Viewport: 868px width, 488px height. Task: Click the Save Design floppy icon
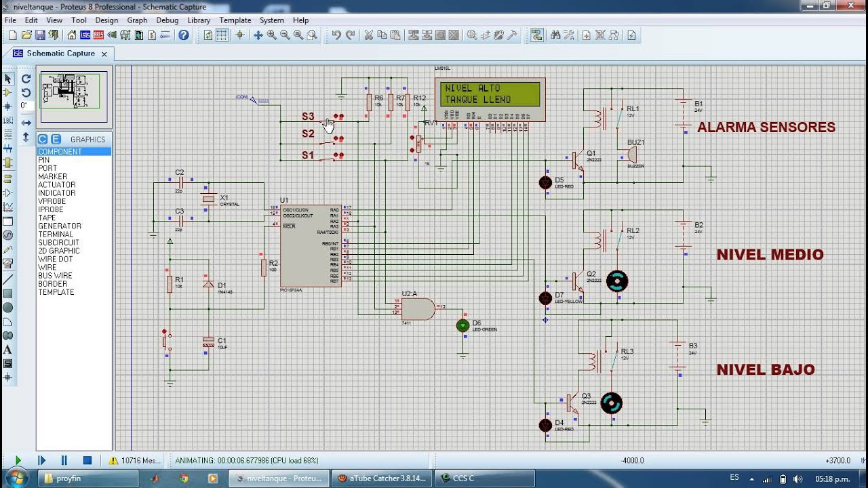click(x=40, y=35)
